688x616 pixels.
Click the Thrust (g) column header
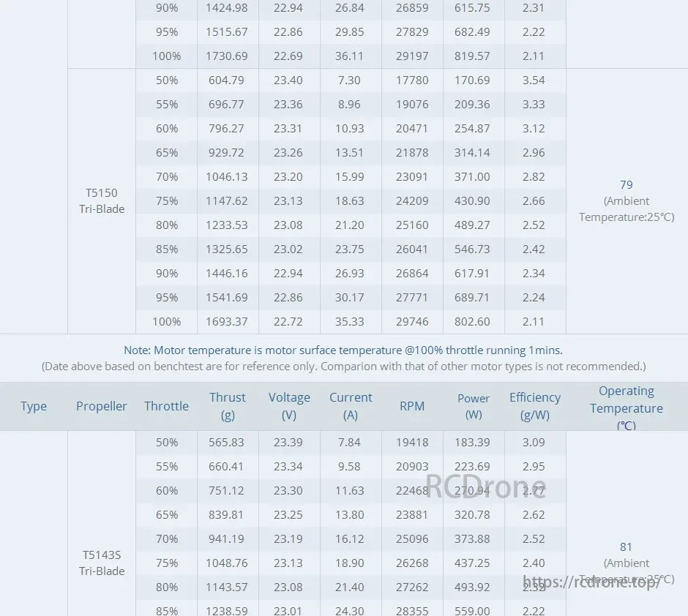coord(228,406)
